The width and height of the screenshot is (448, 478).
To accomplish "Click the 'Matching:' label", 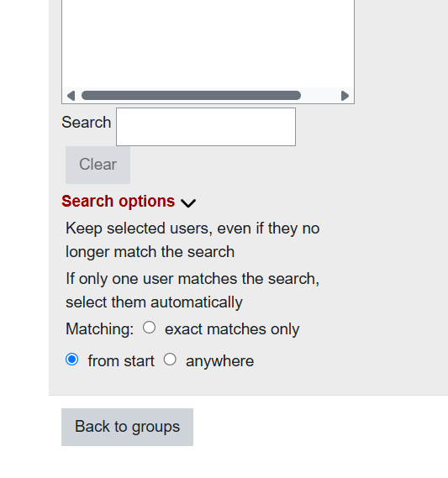I will pos(100,329).
